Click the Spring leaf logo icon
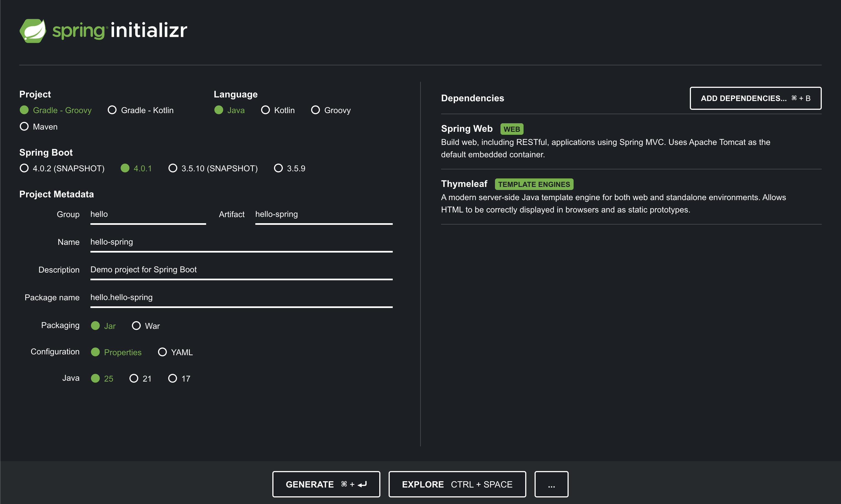Image resolution: width=841 pixels, height=504 pixels. tap(33, 31)
